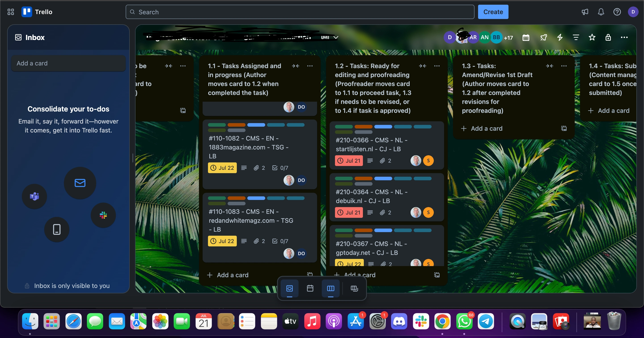Switch to the Board view tab in switcher
Image resolution: width=644 pixels, height=338 pixels.
tap(330, 288)
